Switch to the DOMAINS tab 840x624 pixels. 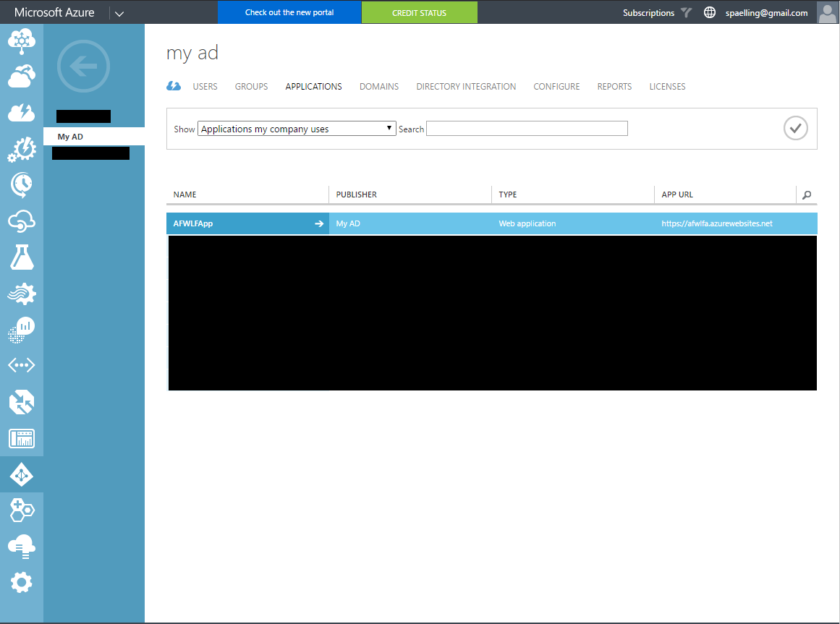pos(378,87)
